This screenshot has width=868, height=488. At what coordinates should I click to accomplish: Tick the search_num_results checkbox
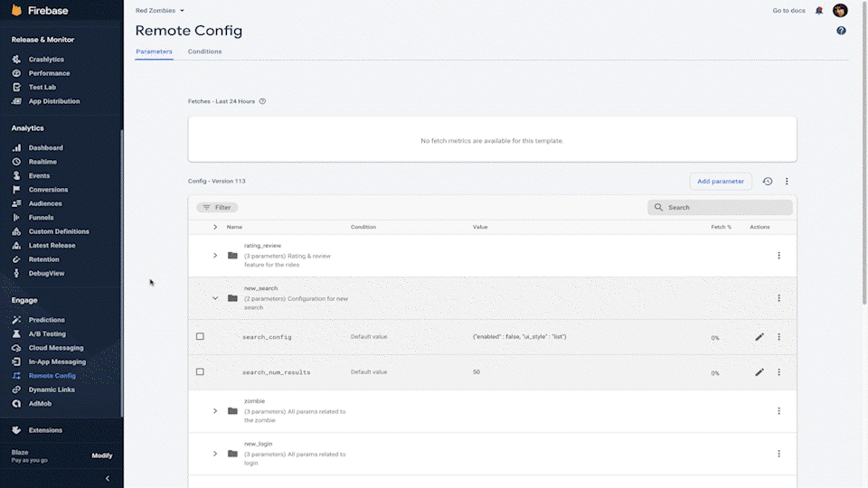pos(200,372)
